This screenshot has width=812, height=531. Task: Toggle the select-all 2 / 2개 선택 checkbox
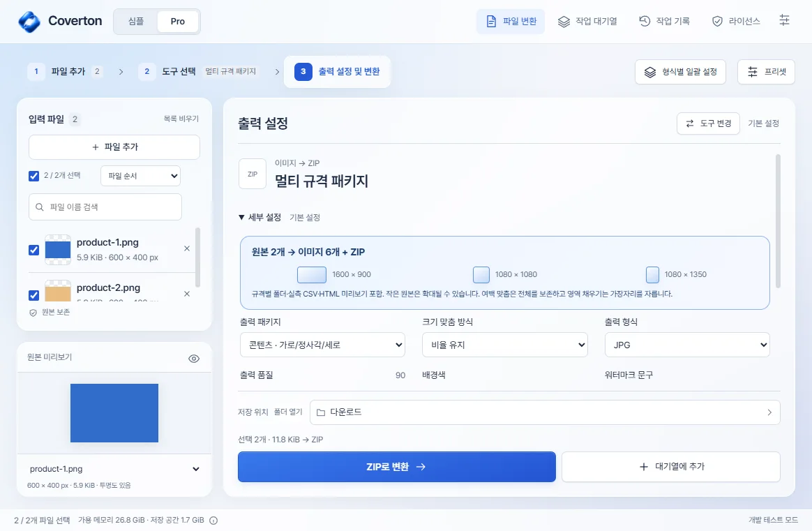pyautogui.click(x=33, y=176)
